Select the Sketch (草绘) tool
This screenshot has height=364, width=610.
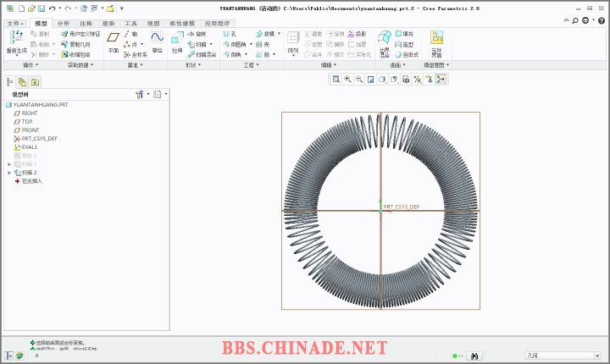[x=157, y=41]
